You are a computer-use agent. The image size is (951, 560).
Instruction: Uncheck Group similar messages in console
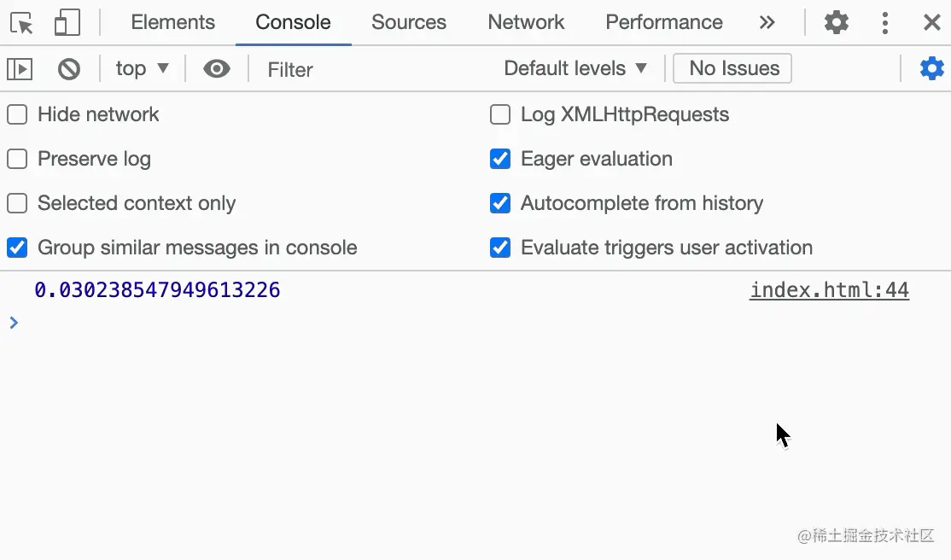[x=17, y=248]
